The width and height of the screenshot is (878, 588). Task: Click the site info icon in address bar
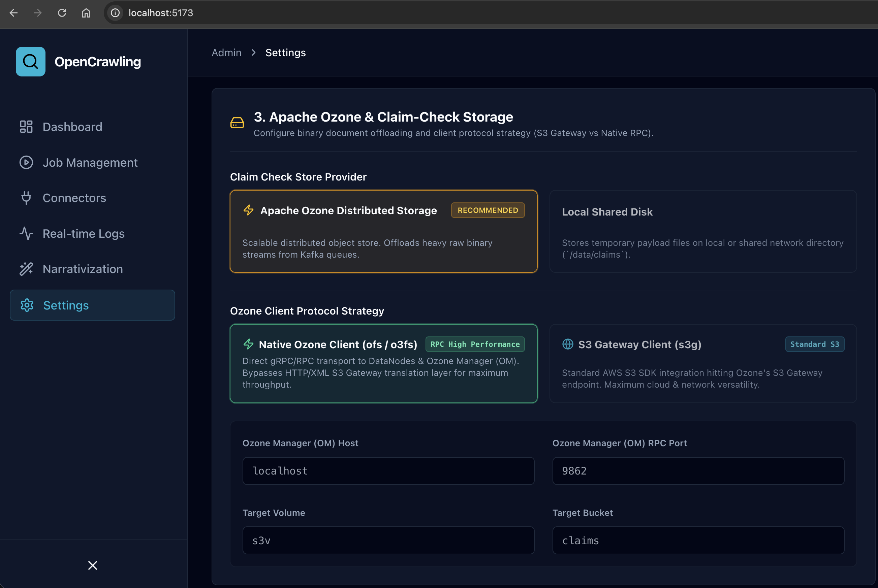click(x=115, y=13)
